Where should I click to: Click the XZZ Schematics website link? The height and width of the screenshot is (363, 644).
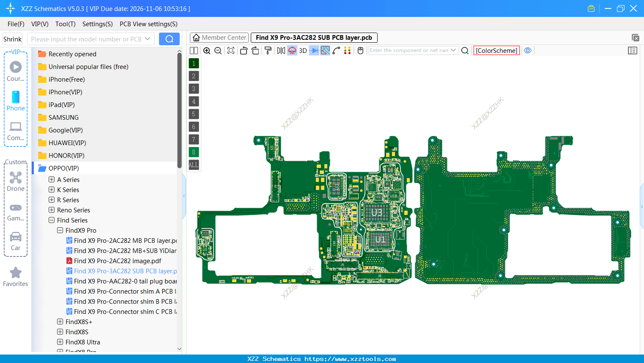(x=322, y=358)
